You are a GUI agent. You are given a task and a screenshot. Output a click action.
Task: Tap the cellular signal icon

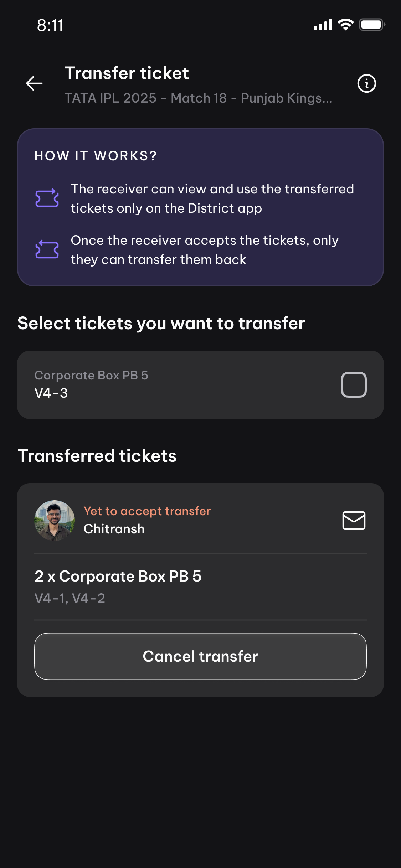pyautogui.click(x=323, y=25)
